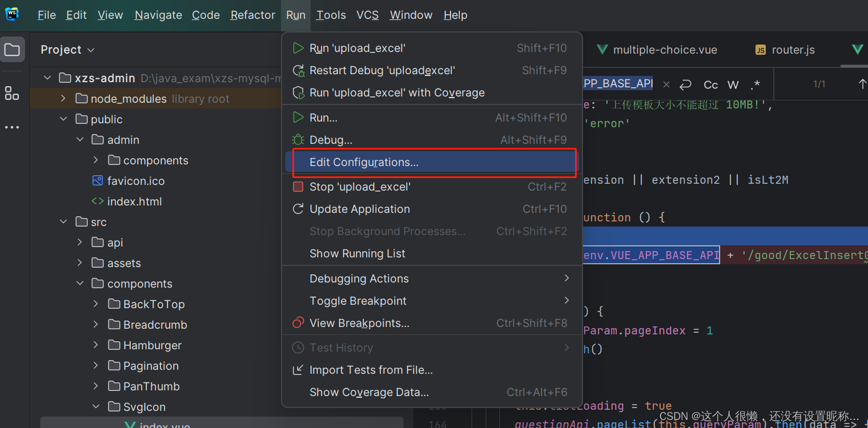The width and height of the screenshot is (868, 428).
Task: Open the File menu
Action: pos(47,15)
